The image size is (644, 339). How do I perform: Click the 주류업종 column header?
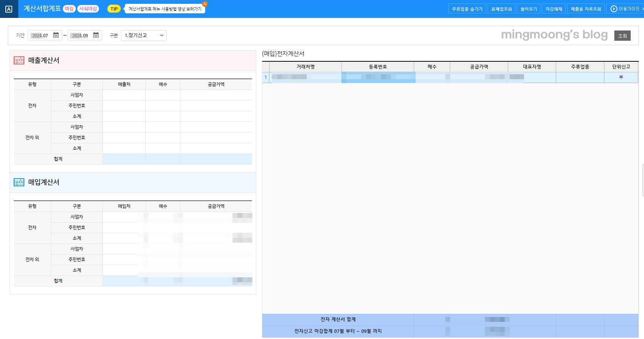pos(580,67)
